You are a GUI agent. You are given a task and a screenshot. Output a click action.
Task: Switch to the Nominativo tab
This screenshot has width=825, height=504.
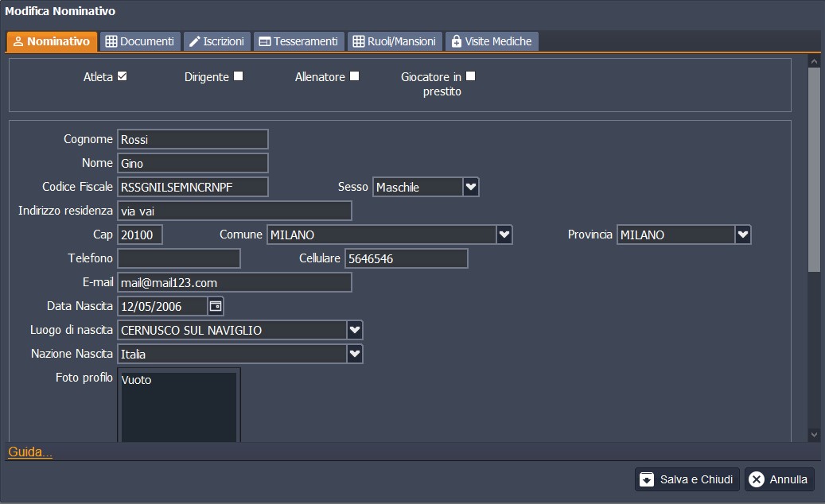tap(53, 41)
